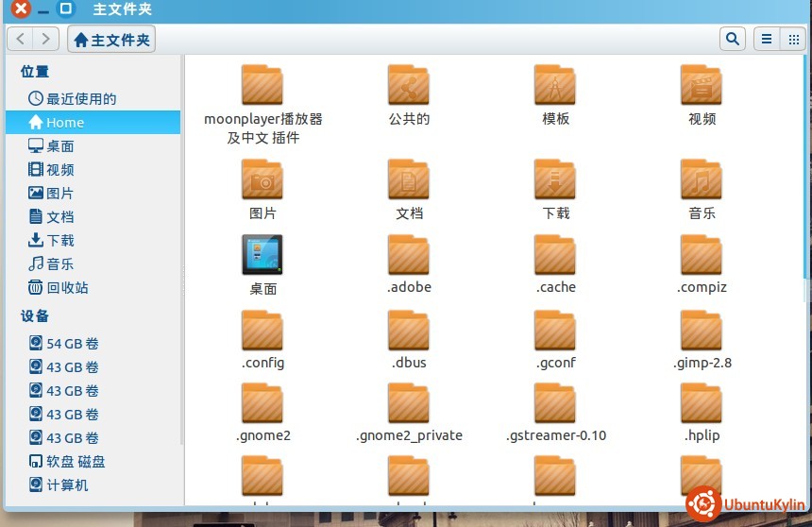Viewport: 812px width, 527px height.
Task: Open 最近使用的 in the sidebar
Action: pos(80,98)
